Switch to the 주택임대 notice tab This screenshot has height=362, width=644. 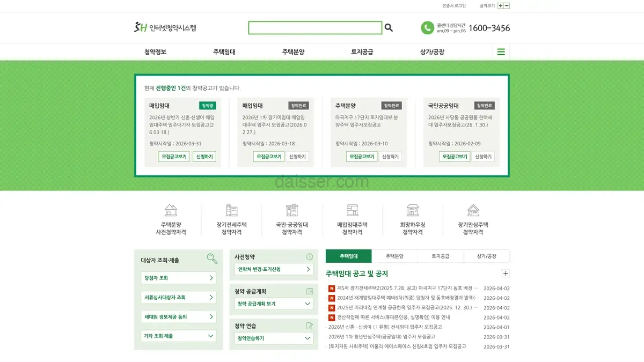[349, 256]
